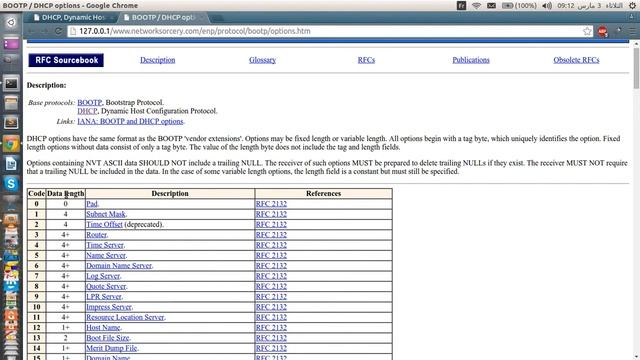Open the mail indicator in top bar

[x=491, y=6]
